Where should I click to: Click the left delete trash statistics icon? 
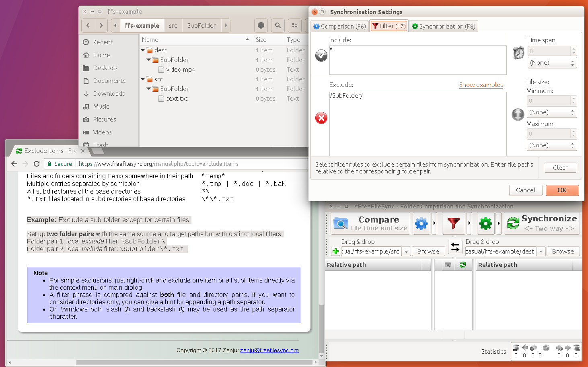(x=516, y=348)
